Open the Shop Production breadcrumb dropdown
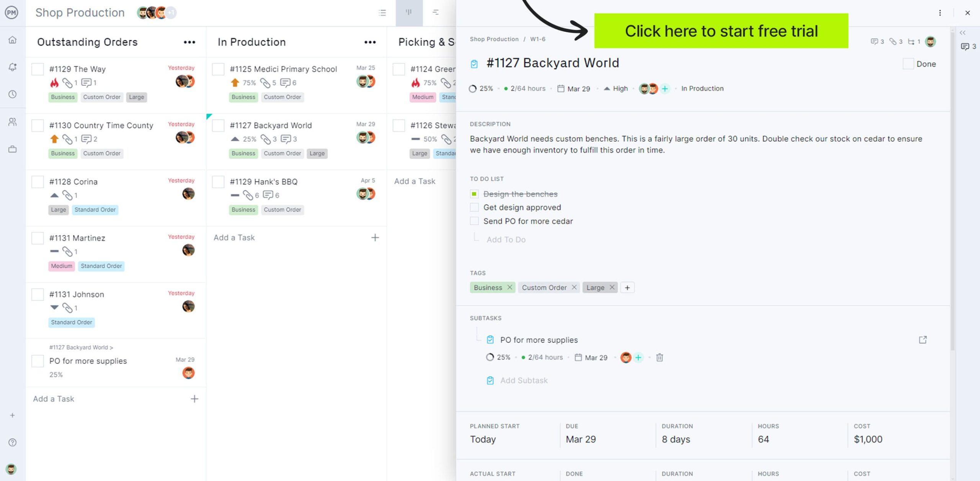Image resolution: width=980 pixels, height=481 pixels. [494, 39]
